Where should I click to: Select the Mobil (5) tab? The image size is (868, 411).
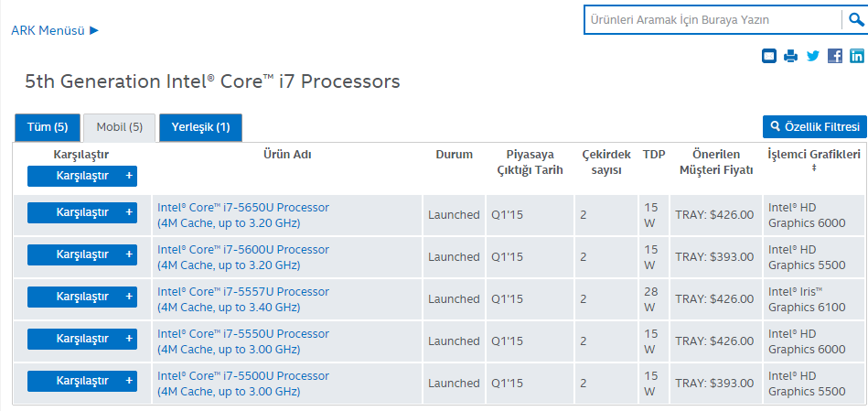click(120, 127)
